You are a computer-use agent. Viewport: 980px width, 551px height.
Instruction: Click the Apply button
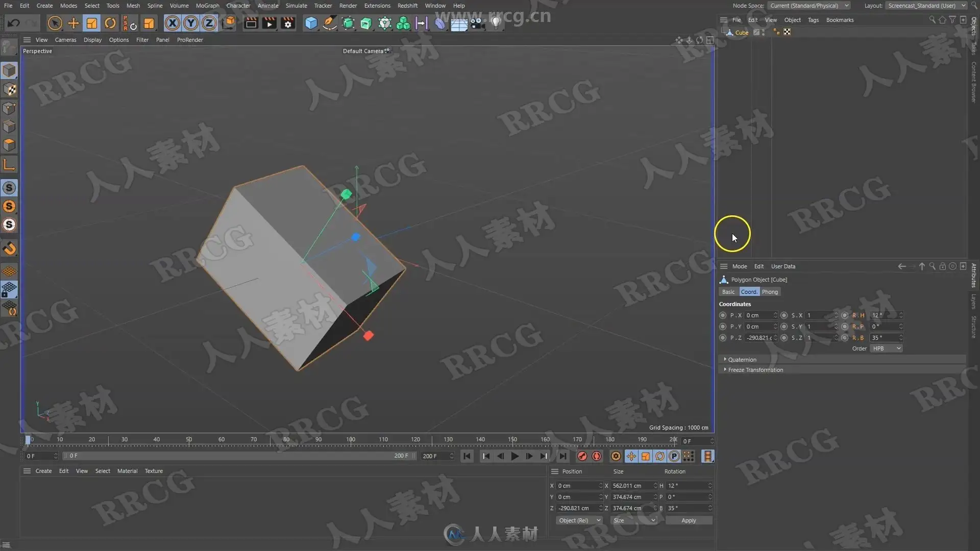[x=689, y=520]
